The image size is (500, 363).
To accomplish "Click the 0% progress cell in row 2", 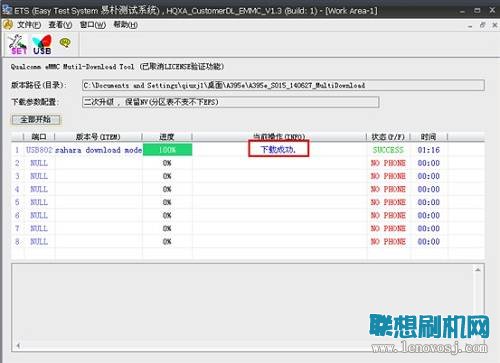I will point(167,163).
